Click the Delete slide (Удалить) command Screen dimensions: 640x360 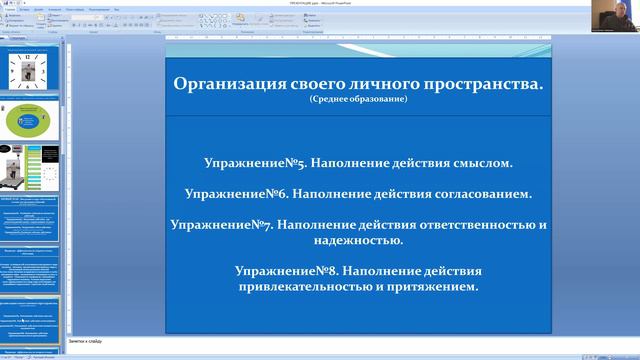pos(55,25)
